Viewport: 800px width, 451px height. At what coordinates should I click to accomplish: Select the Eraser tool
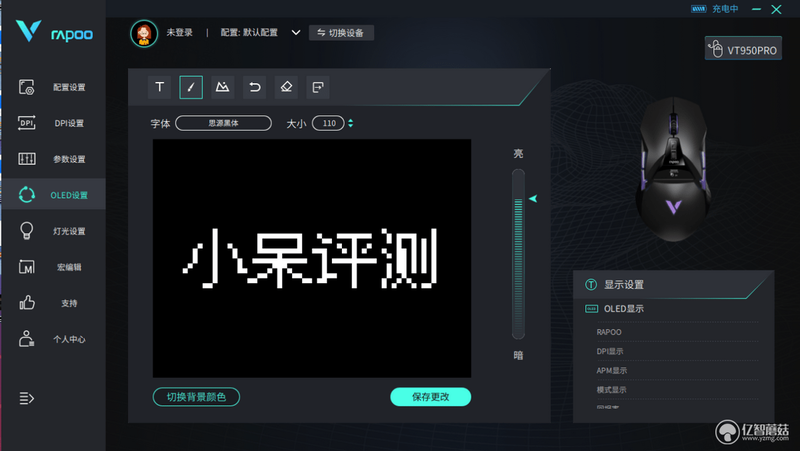pyautogui.click(x=286, y=87)
